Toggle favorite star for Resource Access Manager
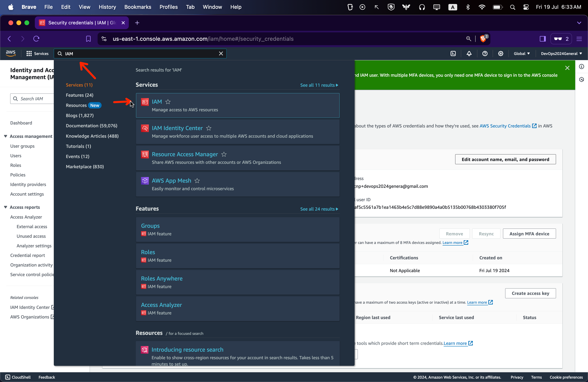 (x=224, y=154)
